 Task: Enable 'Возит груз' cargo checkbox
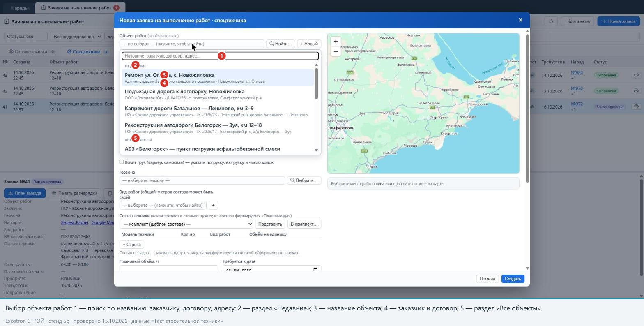(122, 162)
